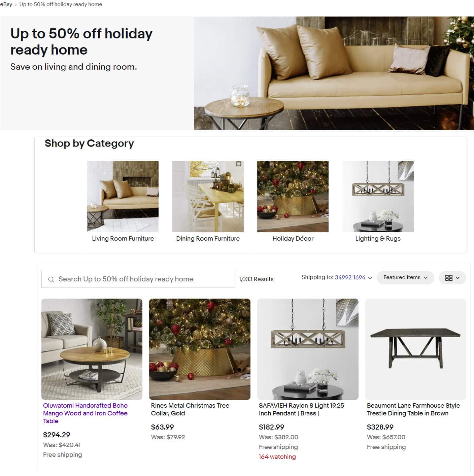Select Lighting & Rugs category image
Image resolution: width=474 pixels, height=476 pixels.
click(378, 197)
